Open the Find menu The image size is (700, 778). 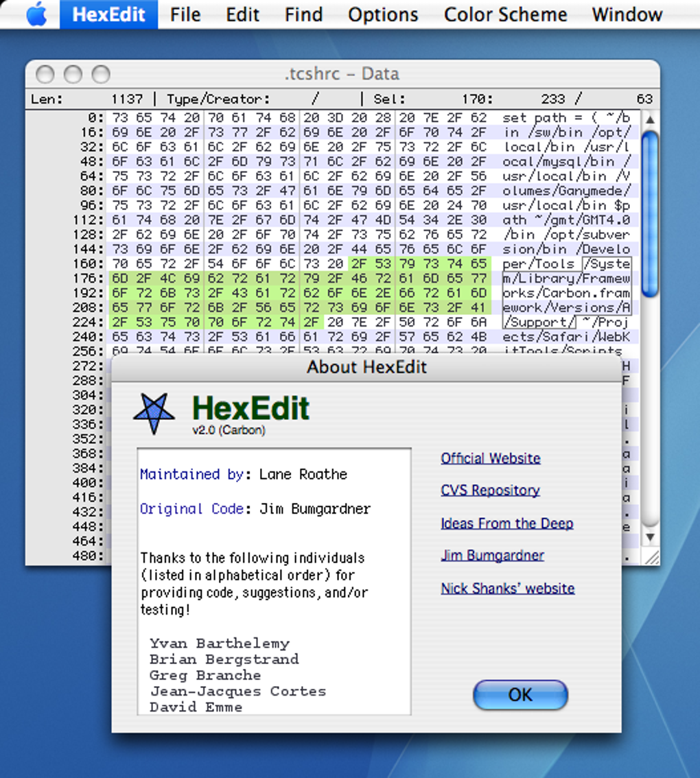coord(303,14)
